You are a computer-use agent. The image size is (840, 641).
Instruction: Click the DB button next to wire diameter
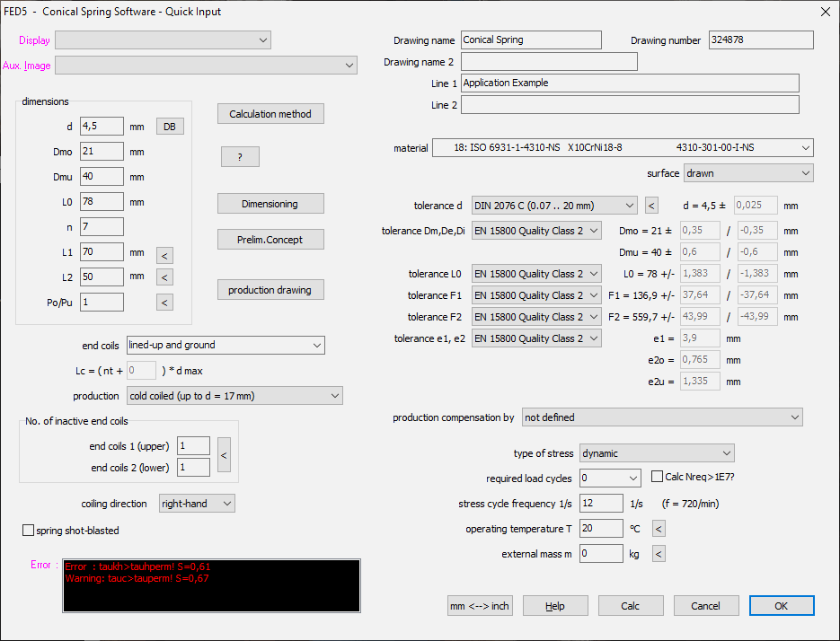point(169,127)
